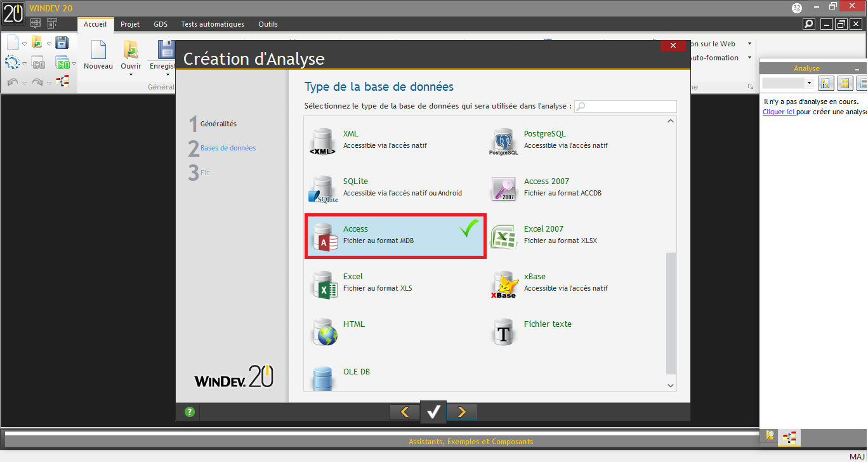The width and height of the screenshot is (868, 462).
Task: Open the GDS ribbon tab
Action: (x=161, y=24)
